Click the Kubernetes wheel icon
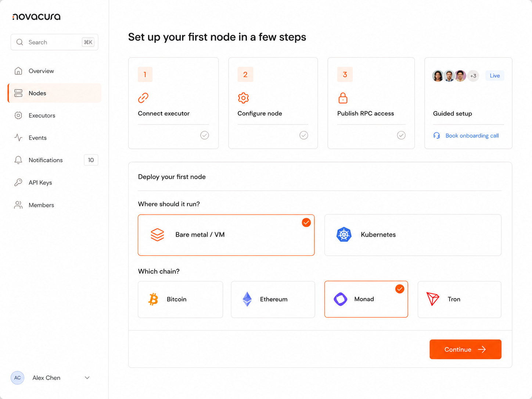This screenshot has height=399, width=532. pos(344,234)
